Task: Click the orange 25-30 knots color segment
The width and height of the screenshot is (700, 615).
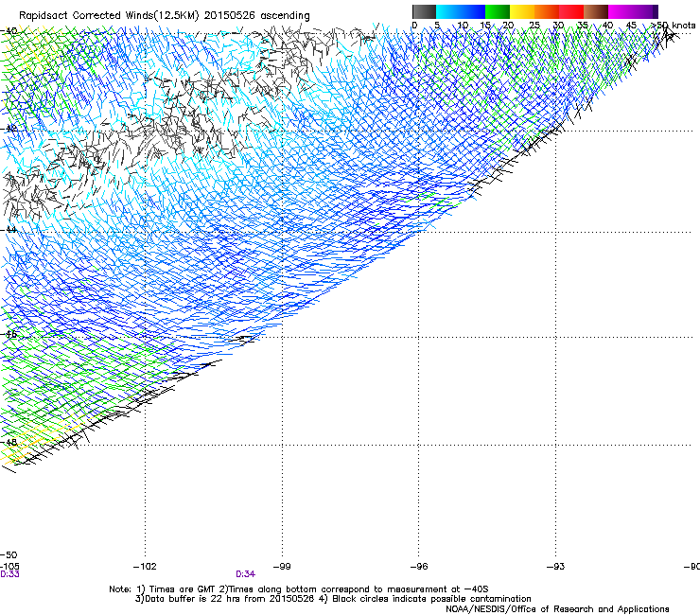Action: [547, 11]
